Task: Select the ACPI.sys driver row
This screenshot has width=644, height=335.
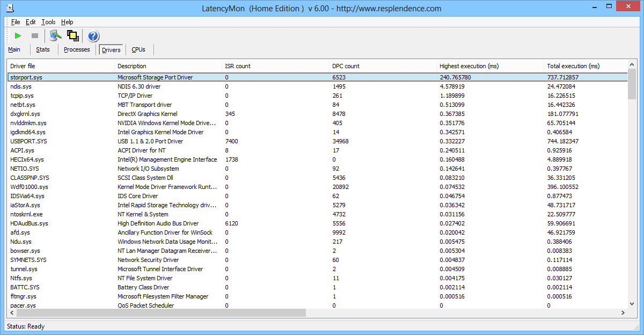Action: point(318,150)
